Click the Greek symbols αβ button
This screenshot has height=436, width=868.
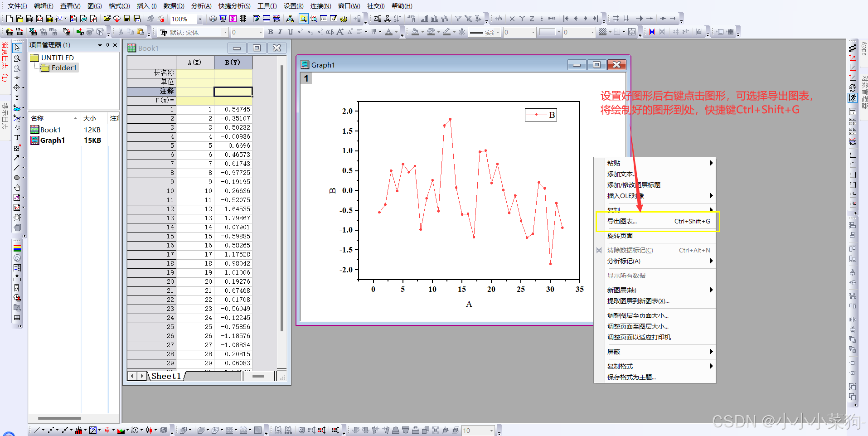click(330, 32)
